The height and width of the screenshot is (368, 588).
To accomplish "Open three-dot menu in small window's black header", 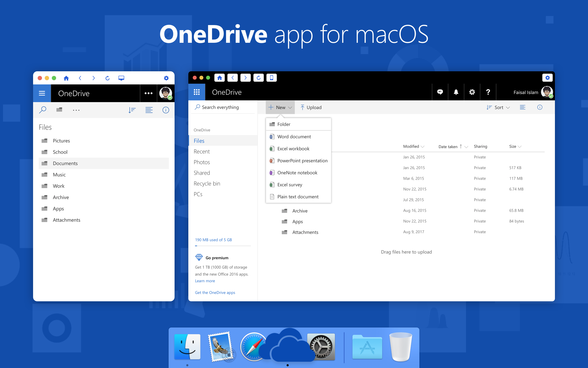I will pyautogui.click(x=148, y=93).
